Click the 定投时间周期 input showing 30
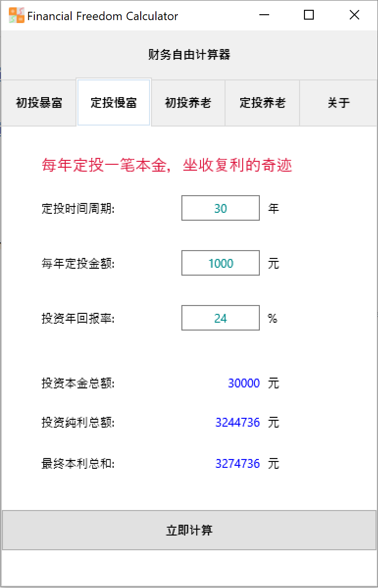Viewport: 378px width, 588px height. coord(220,208)
